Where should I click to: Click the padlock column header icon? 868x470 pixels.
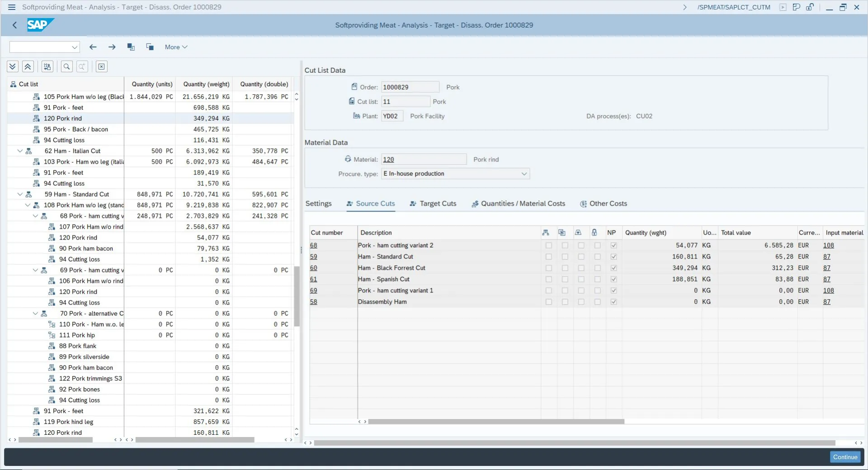[594, 233]
